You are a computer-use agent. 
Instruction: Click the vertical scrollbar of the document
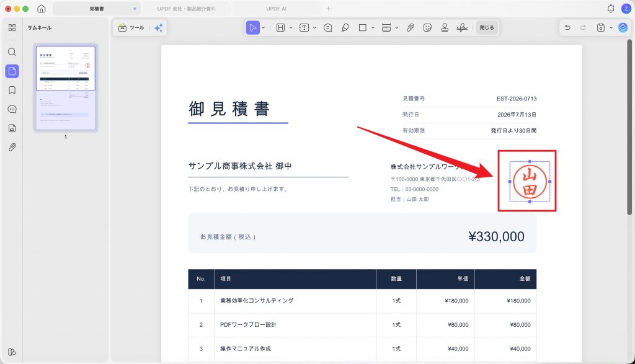coord(629,127)
